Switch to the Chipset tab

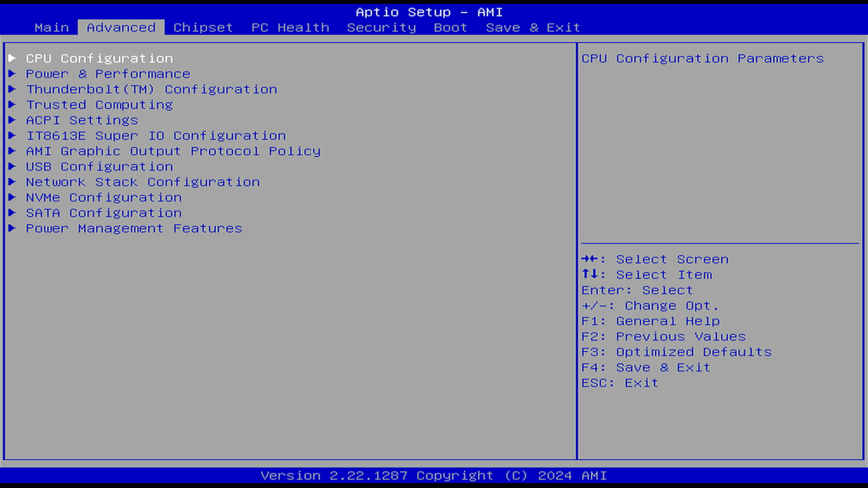coord(203,28)
